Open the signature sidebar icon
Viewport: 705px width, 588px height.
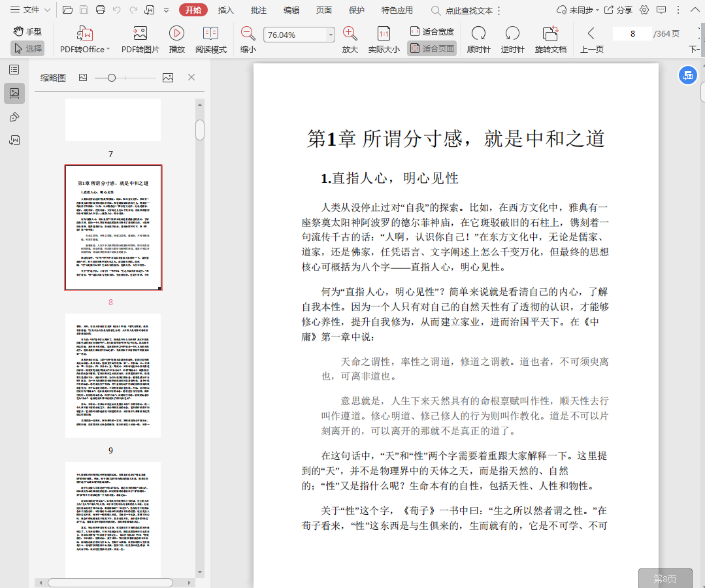click(14, 140)
